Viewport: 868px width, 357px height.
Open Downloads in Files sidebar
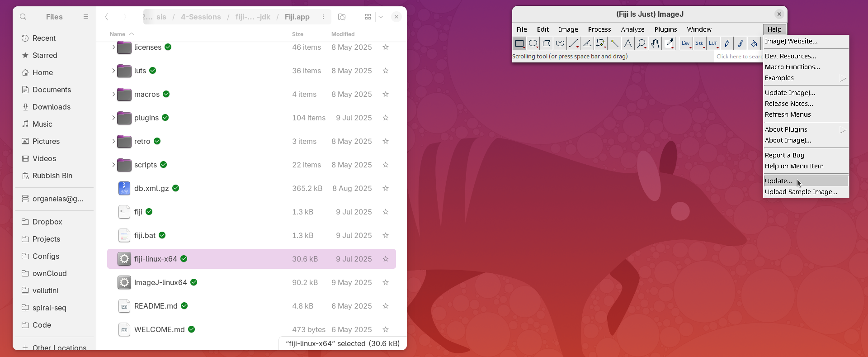(52, 107)
